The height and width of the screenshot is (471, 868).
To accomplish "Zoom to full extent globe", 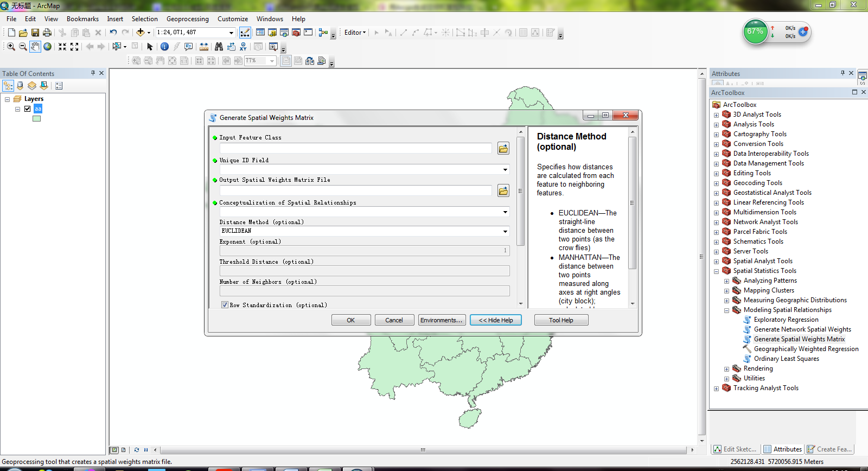I will (x=48, y=47).
